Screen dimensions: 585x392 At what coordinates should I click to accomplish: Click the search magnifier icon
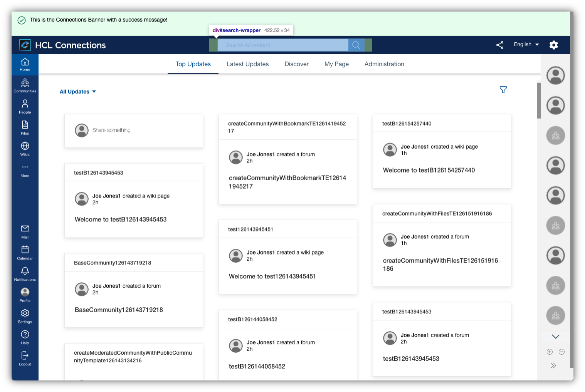pyautogui.click(x=356, y=45)
